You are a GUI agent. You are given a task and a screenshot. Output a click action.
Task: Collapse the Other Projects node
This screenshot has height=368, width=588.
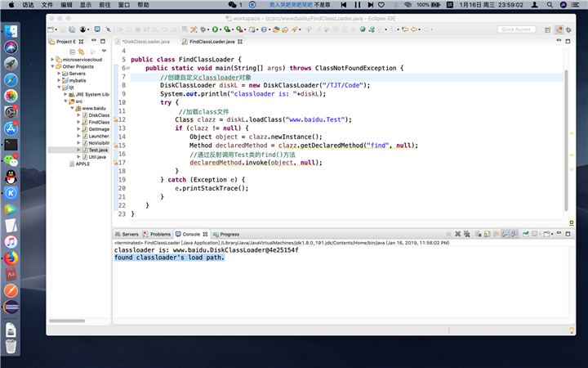pos(52,66)
